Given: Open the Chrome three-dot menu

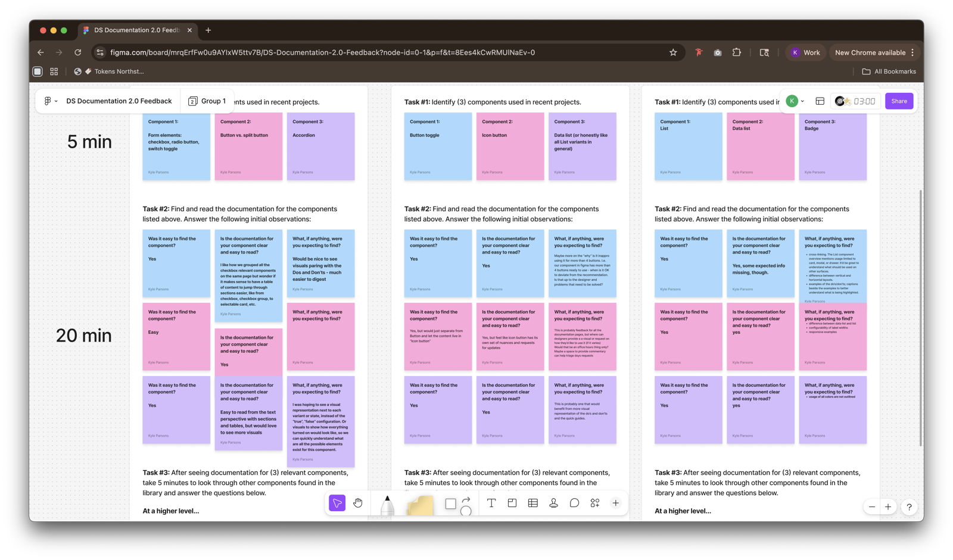Looking at the screenshot, I should point(912,52).
